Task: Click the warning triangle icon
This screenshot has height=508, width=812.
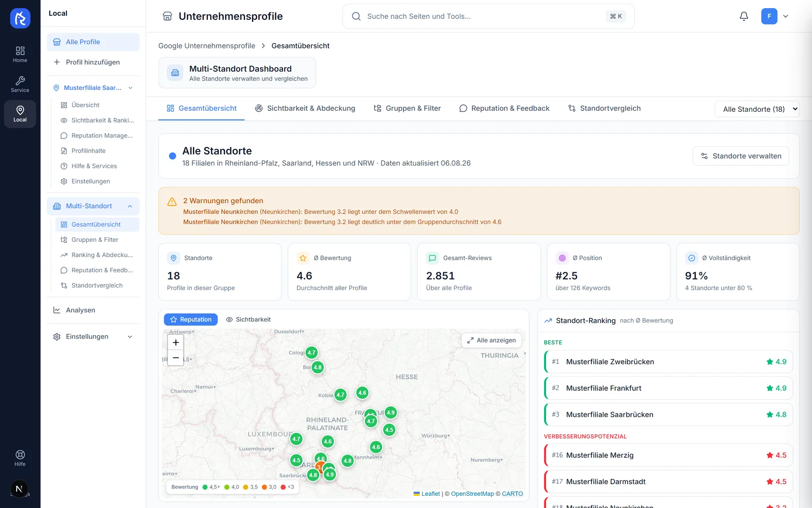Action: click(172, 202)
